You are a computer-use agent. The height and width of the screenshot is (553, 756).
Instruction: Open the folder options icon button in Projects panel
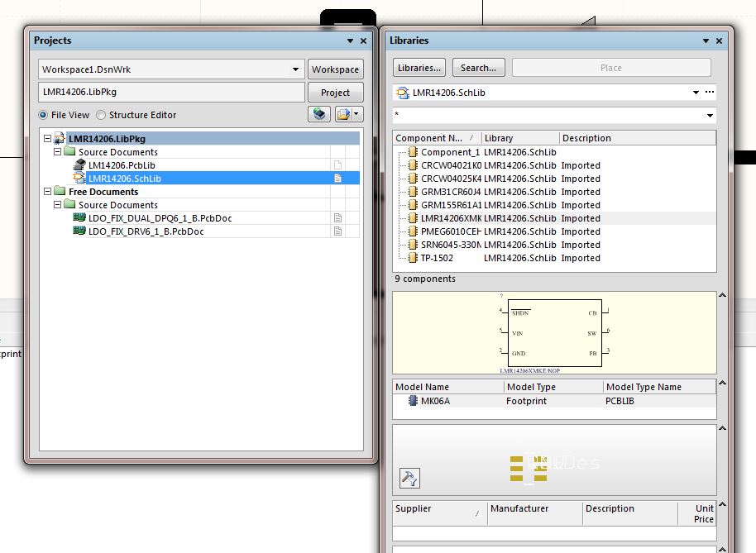coord(348,114)
